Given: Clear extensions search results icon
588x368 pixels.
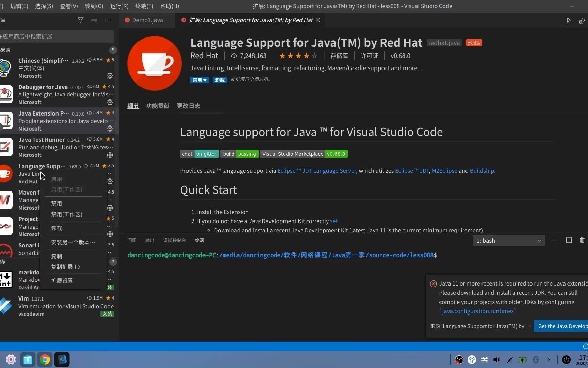Looking at the screenshot, I should [94, 20].
